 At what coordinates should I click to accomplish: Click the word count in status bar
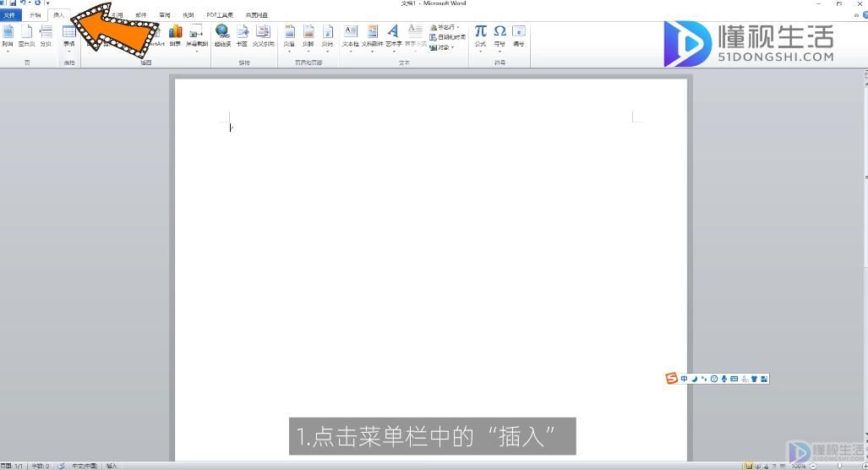pos(41,466)
